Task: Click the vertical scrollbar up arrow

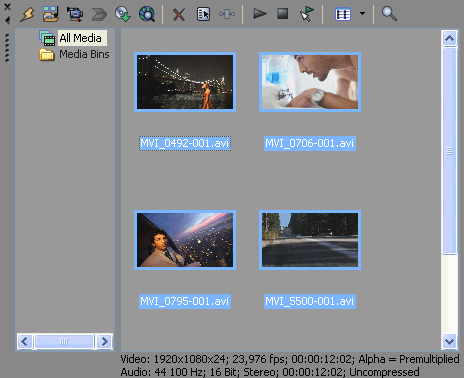Action: pyautogui.click(x=449, y=39)
